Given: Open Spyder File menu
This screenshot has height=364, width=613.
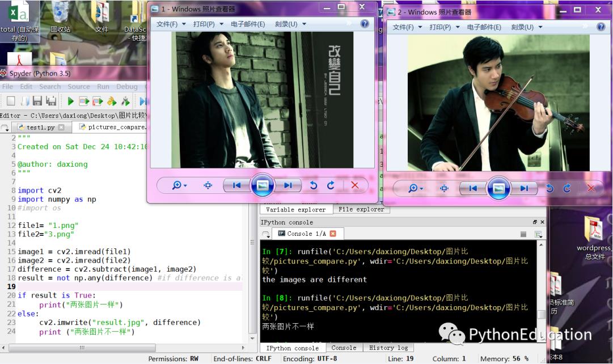Looking at the screenshot, I should [x=7, y=86].
